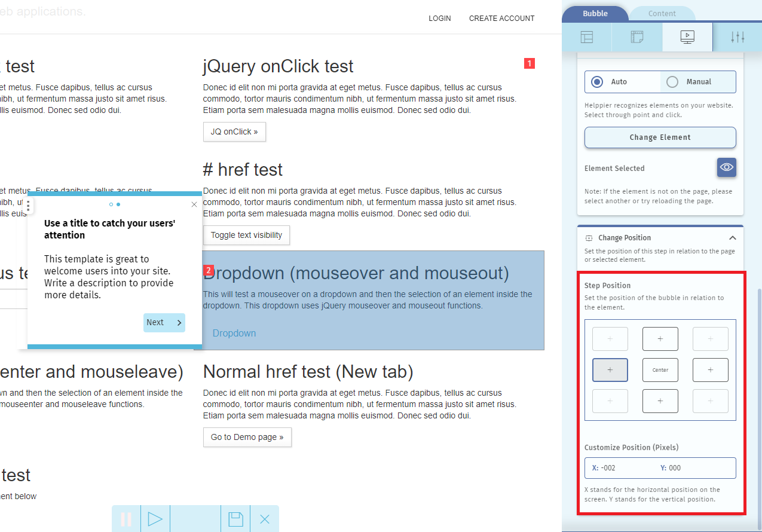Toggle the Element Selected eye visibility
Screen dimensions: 762x532
click(x=726, y=168)
